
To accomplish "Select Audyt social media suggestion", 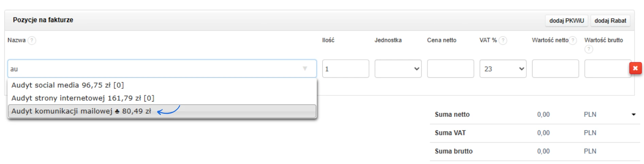I will 68,85.
